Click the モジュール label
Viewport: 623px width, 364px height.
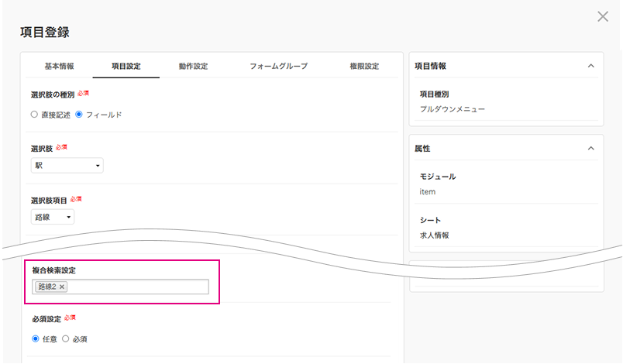pyautogui.click(x=438, y=177)
